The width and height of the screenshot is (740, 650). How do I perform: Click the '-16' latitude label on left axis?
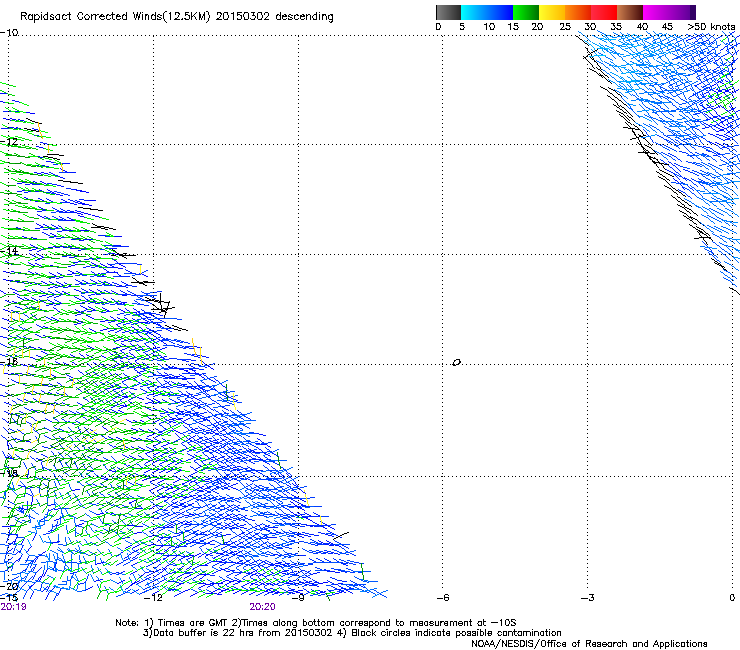coord(9,362)
